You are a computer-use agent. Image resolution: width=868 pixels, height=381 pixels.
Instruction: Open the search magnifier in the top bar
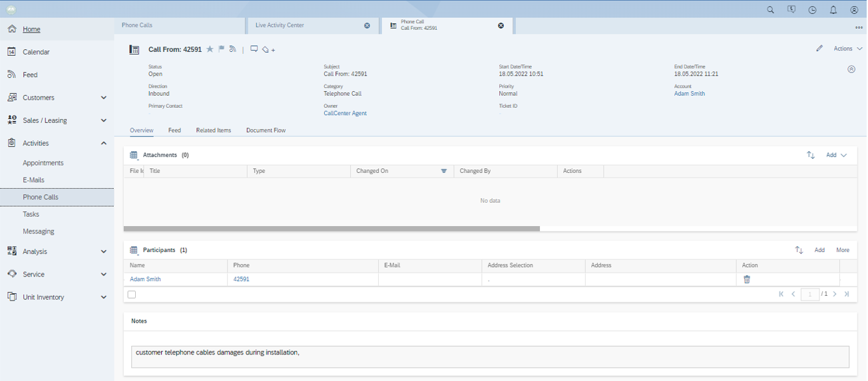pos(771,10)
